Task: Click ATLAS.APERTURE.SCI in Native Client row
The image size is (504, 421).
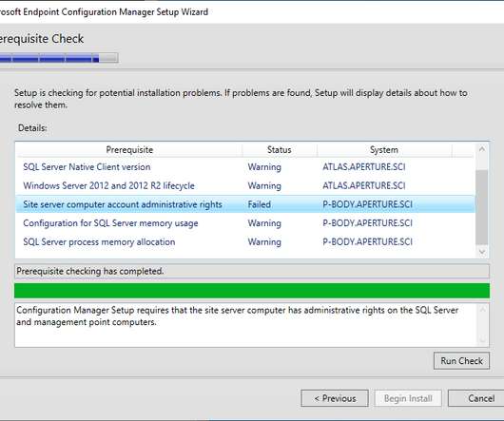Action: click(x=364, y=167)
